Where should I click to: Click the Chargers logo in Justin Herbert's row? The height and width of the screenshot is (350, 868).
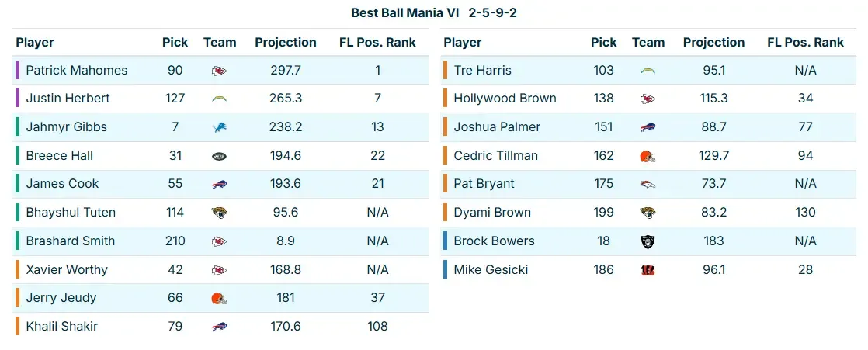[220, 99]
